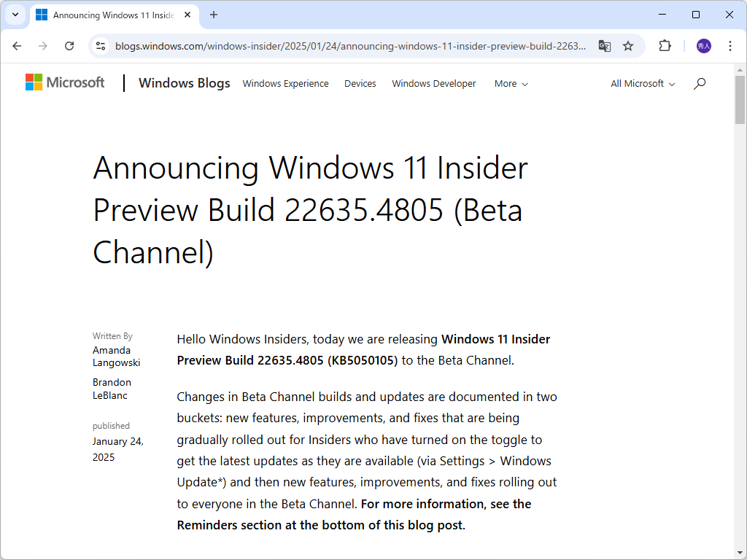
Task: Click the site search magnifier icon
Action: (700, 84)
